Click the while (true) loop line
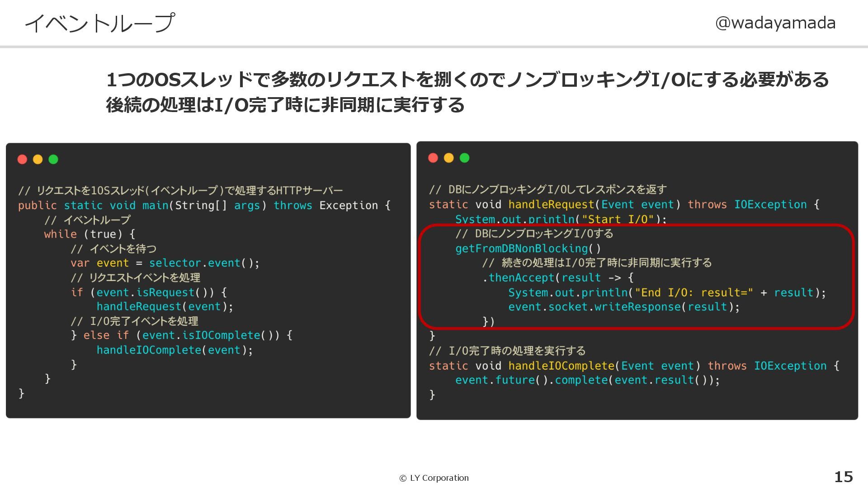 click(x=90, y=234)
